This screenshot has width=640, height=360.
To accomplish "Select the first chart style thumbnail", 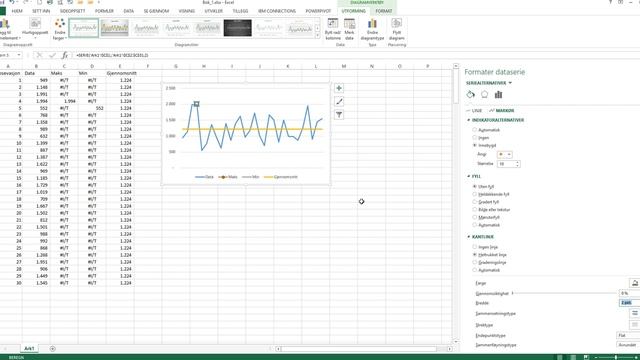I will tap(84, 28).
